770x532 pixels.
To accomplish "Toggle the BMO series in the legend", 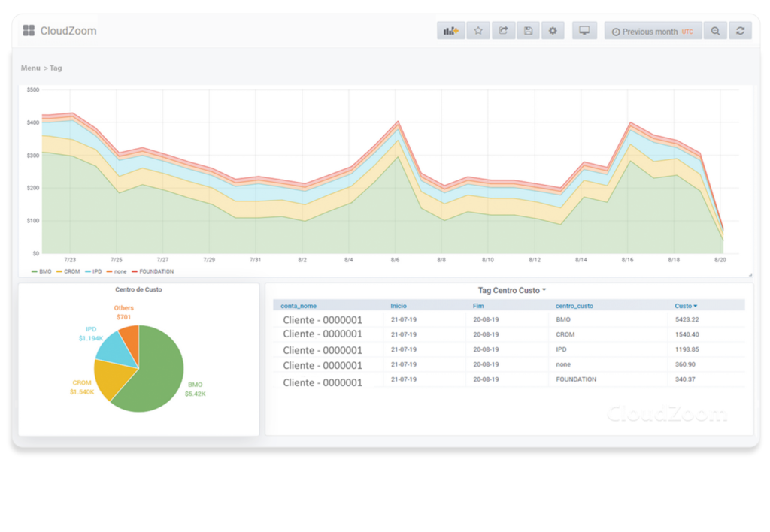I will tap(44, 271).
